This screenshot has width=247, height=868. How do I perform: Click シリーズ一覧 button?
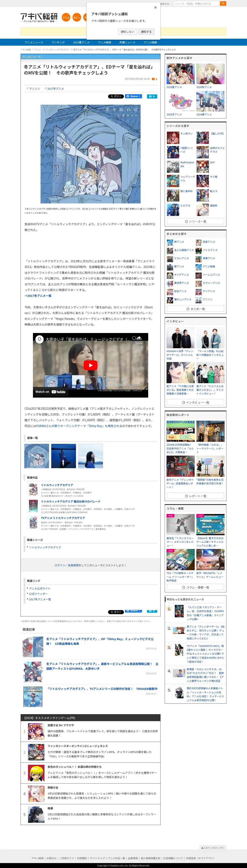(196, 221)
